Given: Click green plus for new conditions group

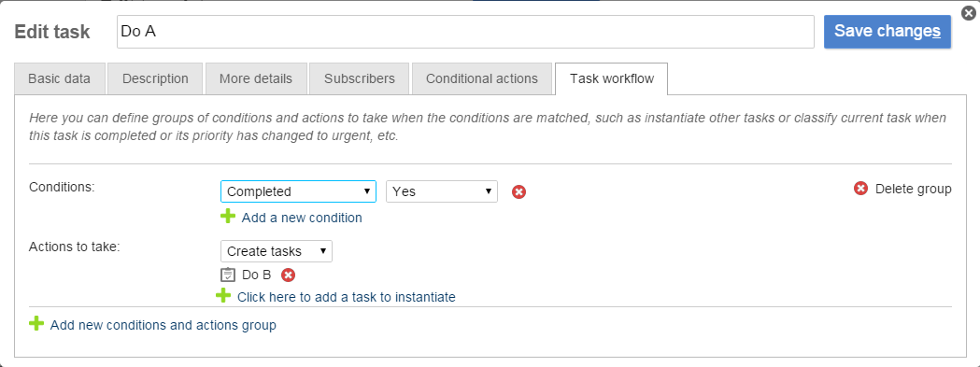Looking at the screenshot, I should click(36, 324).
